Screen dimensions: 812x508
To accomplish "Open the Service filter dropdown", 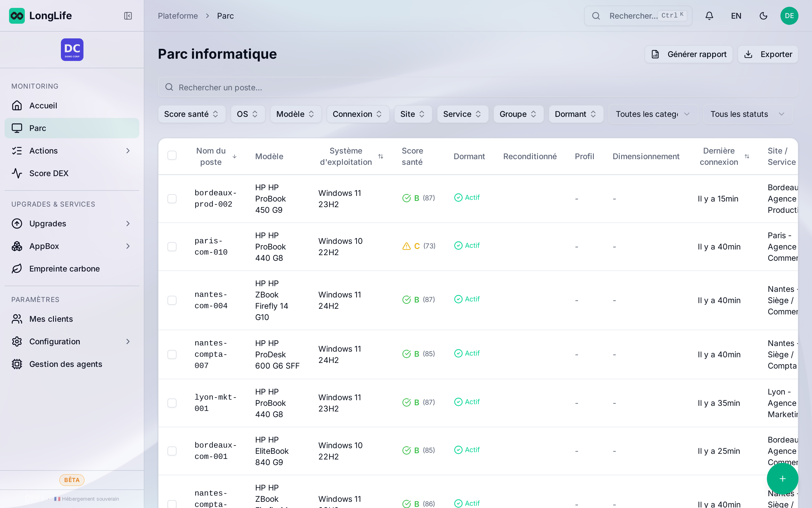I will click(463, 114).
